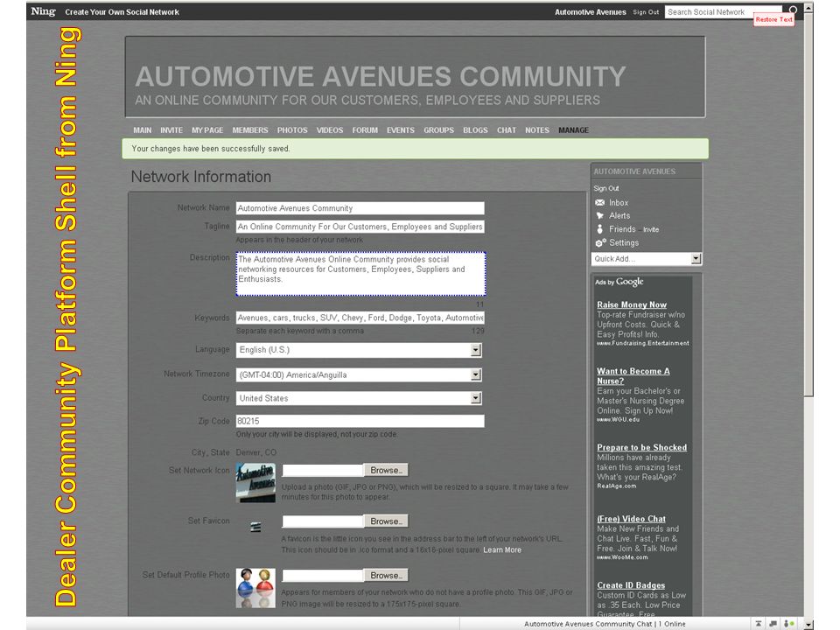Image resolution: width=840 pixels, height=630 pixels.
Task: Click the Alerts icon in the sidebar
Action: pos(600,215)
